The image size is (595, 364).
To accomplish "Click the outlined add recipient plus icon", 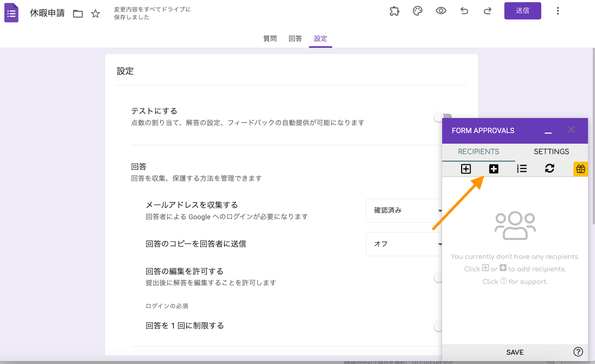I will pos(466,169).
